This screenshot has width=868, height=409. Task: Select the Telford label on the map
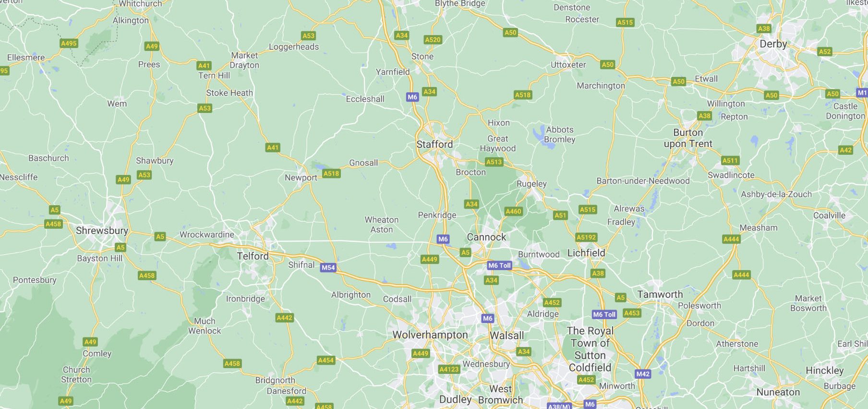[x=253, y=256]
